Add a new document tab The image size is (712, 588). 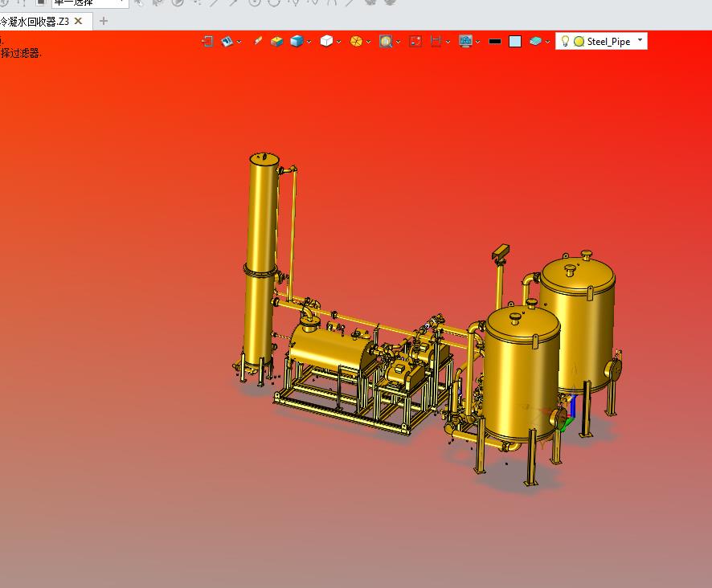coord(104,21)
